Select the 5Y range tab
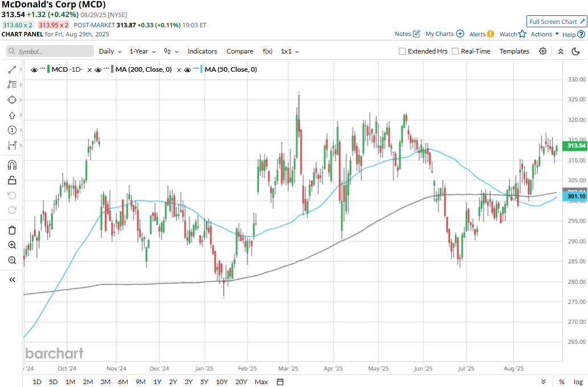Viewport: 588px width, 387px height. point(204,382)
